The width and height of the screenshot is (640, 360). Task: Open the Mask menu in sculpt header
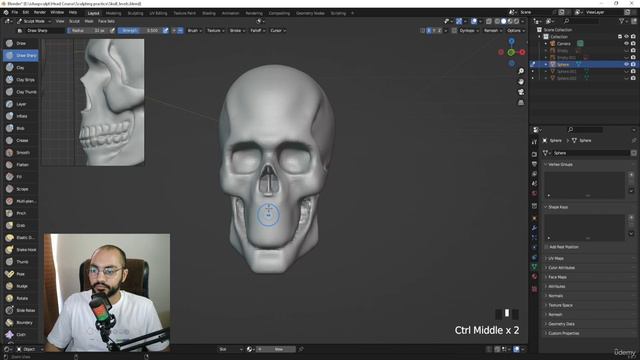tap(89, 21)
